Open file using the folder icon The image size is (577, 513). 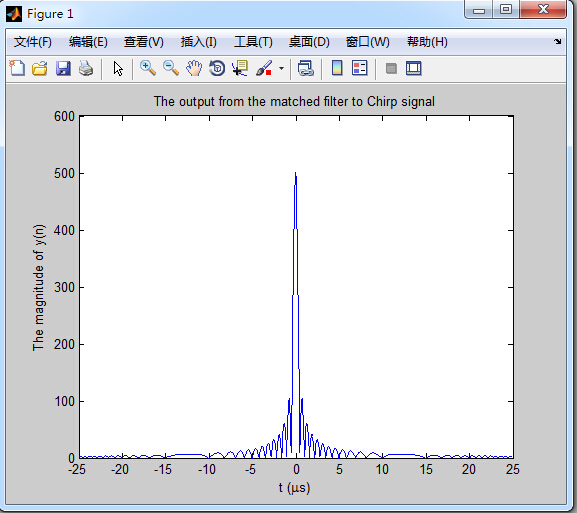[40, 68]
